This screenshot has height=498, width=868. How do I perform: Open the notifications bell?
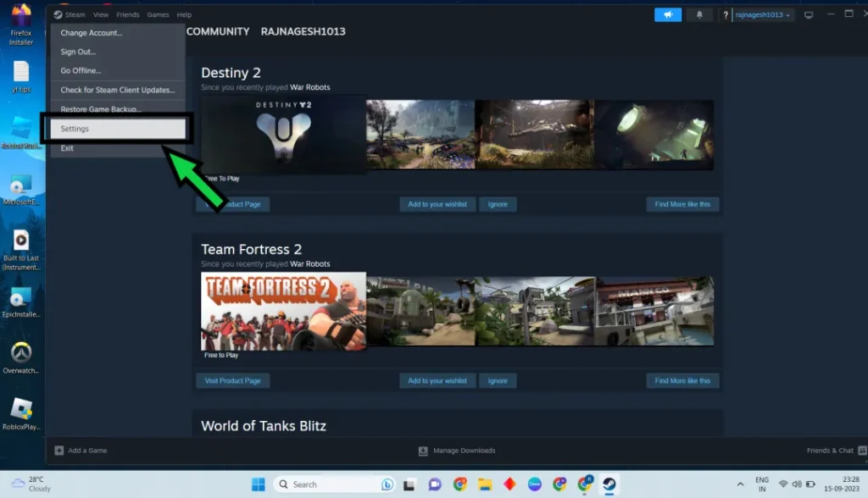click(699, 14)
